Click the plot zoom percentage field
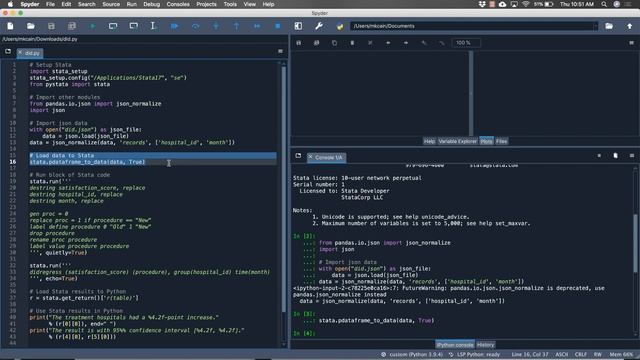Viewport: 640px width, 360px height. pos(466,43)
